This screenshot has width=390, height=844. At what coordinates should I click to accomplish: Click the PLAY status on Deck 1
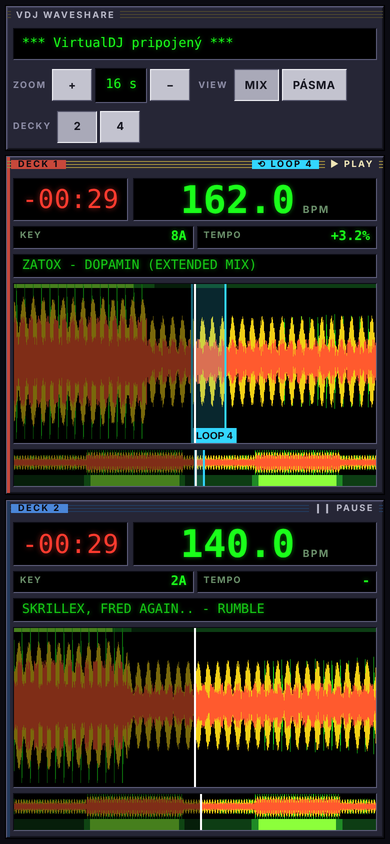(352, 164)
